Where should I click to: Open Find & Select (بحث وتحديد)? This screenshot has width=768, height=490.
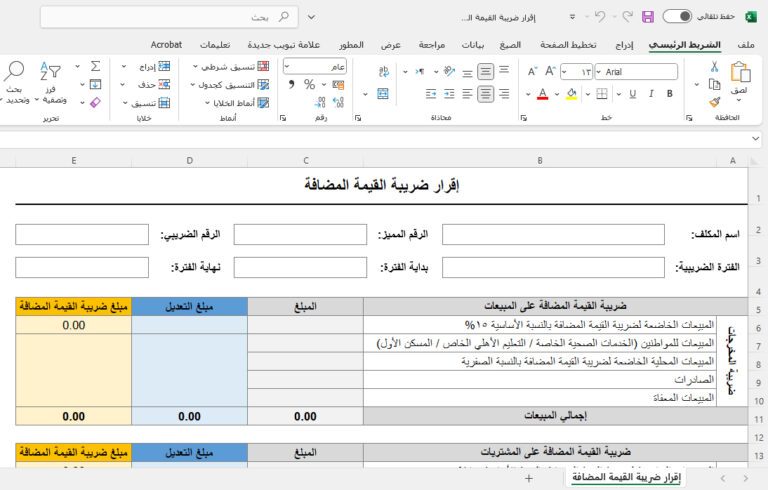coord(15,83)
